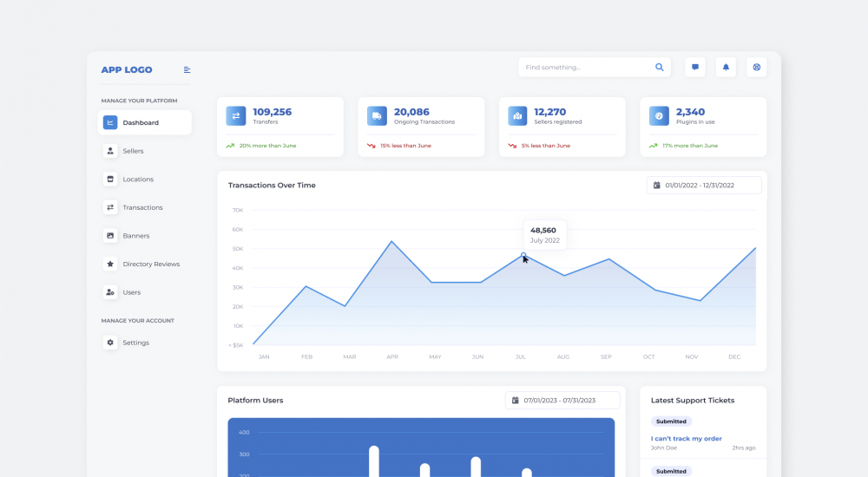Open Platform Users date range picker
Image resolution: width=868 pixels, height=477 pixels.
pos(562,400)
